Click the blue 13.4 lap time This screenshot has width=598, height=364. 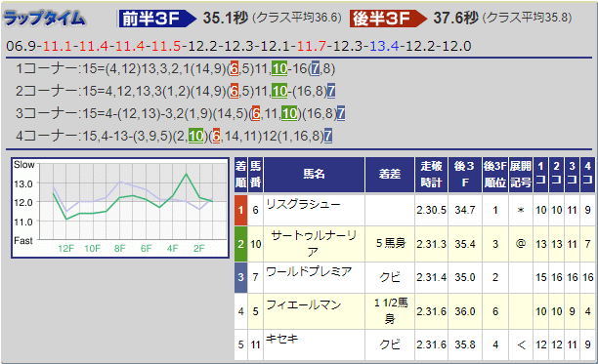pos(384,46)
